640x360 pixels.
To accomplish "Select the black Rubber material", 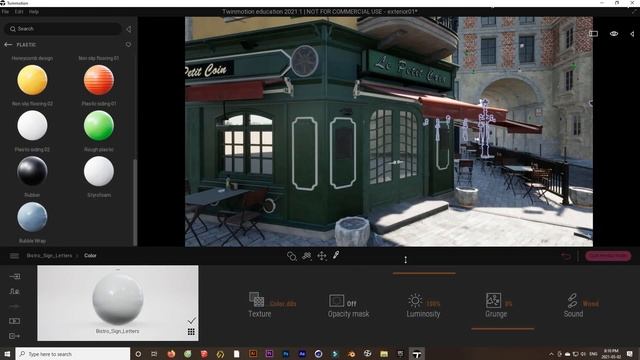I will [x=32, y=171].
